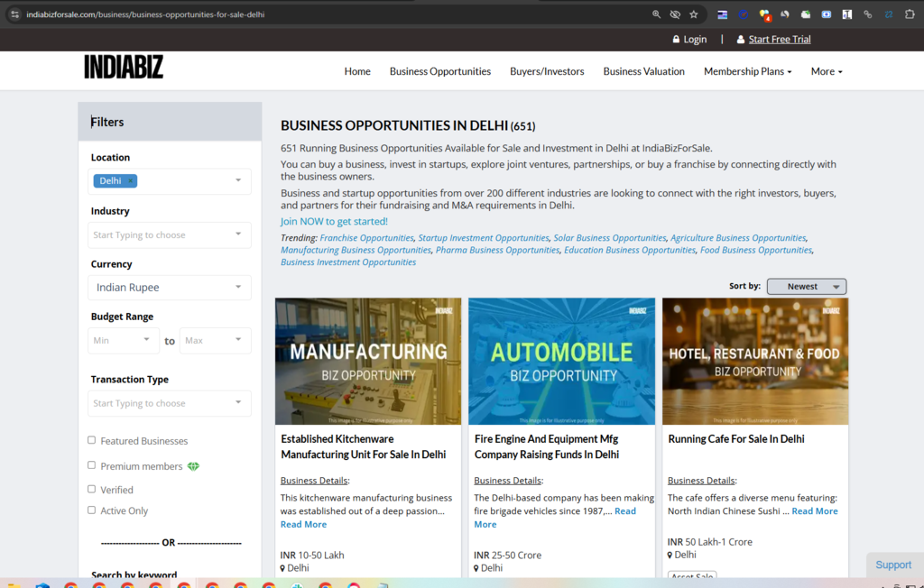Click the blue broken-link extension icon
Viewport: 924px width, 588px height.
coord(889,14)
